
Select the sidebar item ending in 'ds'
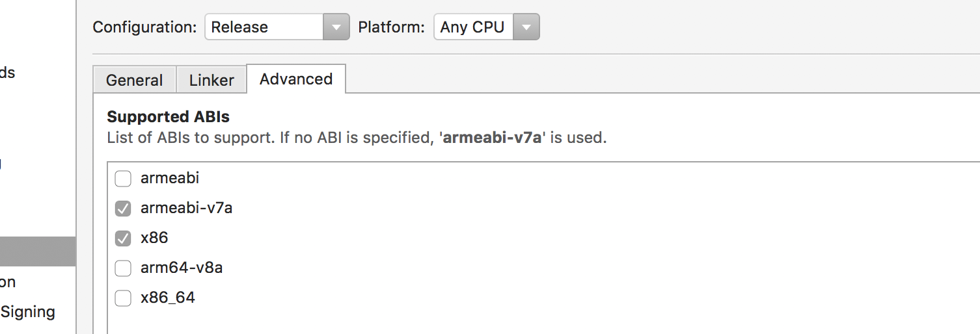(x=8, y=73)
